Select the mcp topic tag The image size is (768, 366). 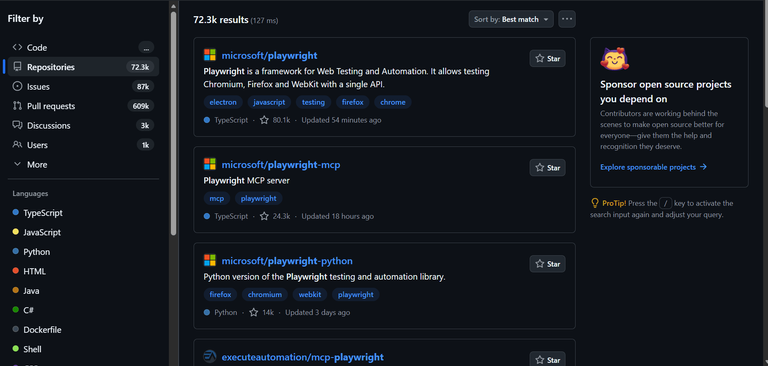[x=216, y=198]
